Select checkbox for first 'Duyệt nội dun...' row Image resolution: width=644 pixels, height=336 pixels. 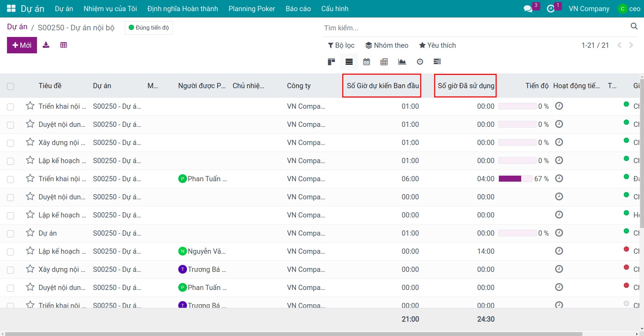click(10, 125)
